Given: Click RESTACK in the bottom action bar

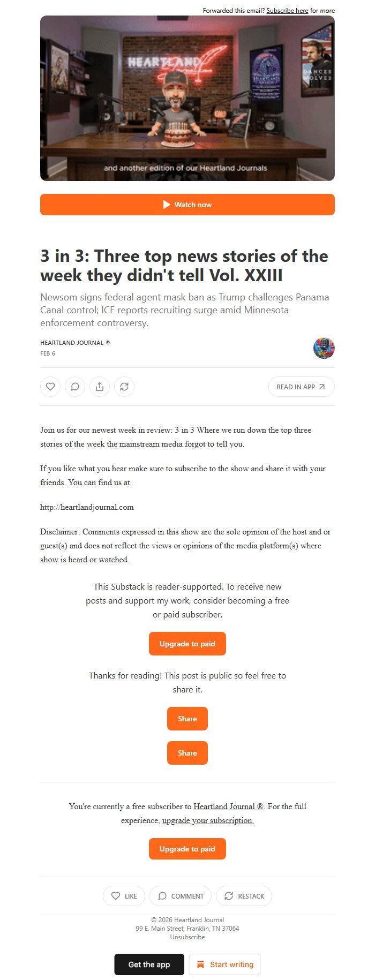Looking at the screenshot, I should [x=244, y=896].
